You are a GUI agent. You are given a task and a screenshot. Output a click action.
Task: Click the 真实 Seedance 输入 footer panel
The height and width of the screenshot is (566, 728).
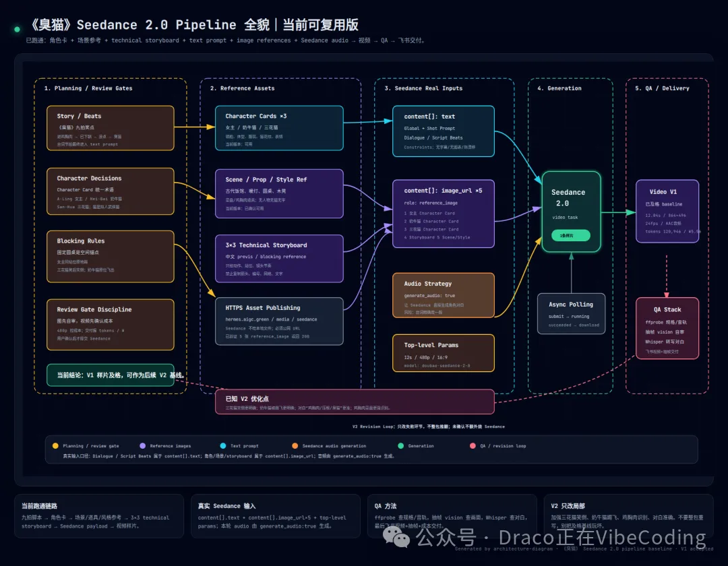(275, 516)
